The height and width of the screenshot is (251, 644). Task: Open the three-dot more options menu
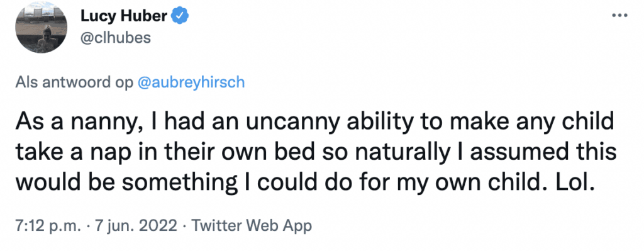tap(619, 16)
